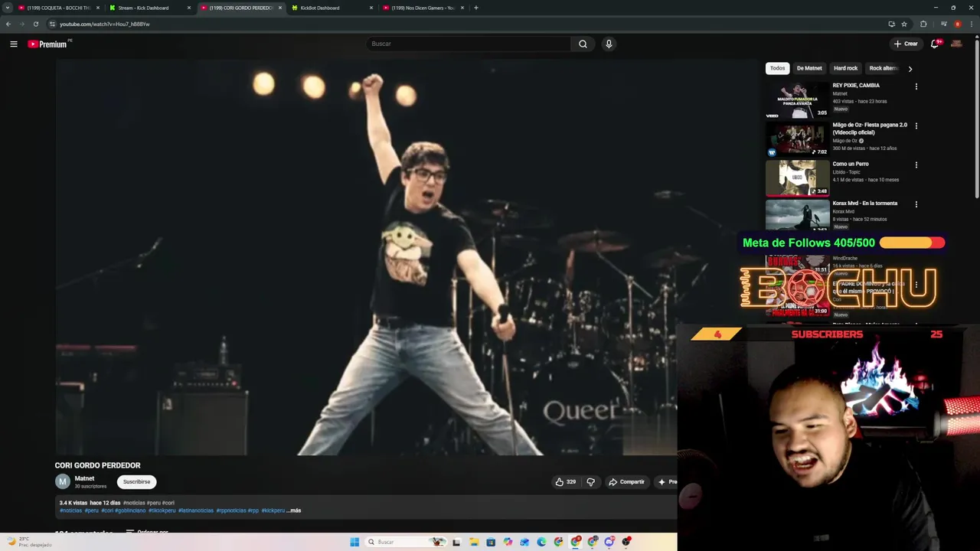Open Chrome media controls icon

click(x=943, y=24)
